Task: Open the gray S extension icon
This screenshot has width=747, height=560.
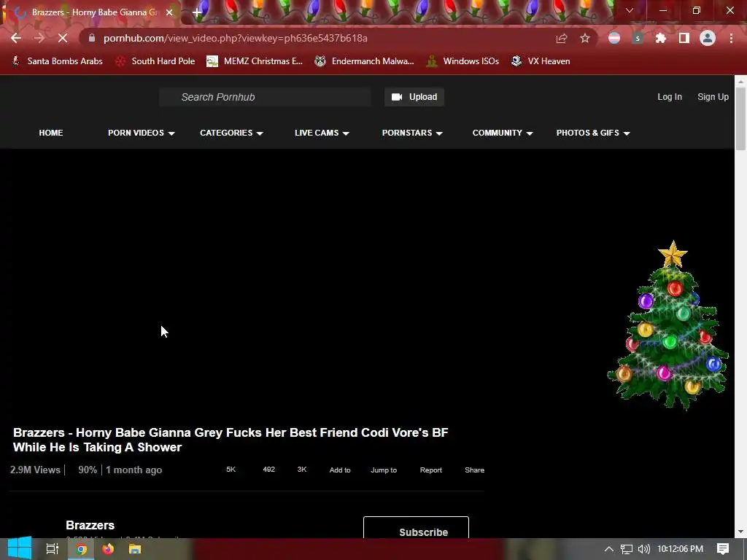Action: pyautogui.click(x=638, y=38)
